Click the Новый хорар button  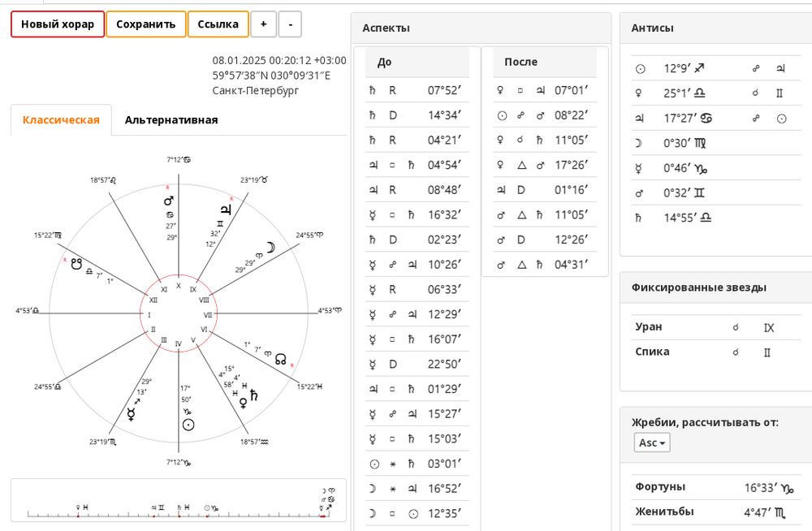click(58, 24)
